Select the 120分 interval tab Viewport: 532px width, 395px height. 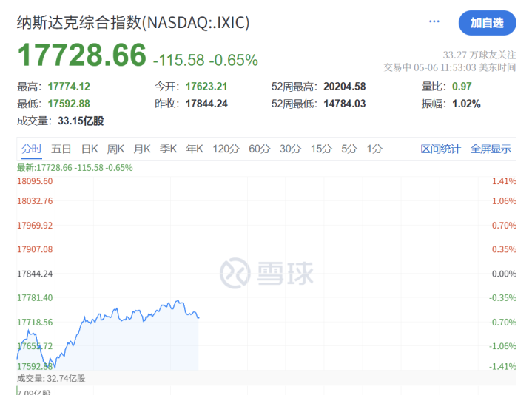pyautogui.click(x=226, y=149)
